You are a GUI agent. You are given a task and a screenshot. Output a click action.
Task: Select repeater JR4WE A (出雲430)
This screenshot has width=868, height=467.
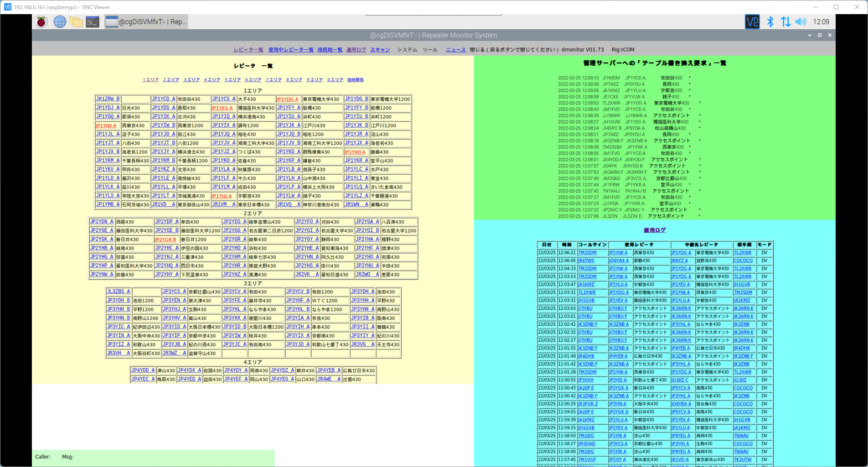click(329, 379)
